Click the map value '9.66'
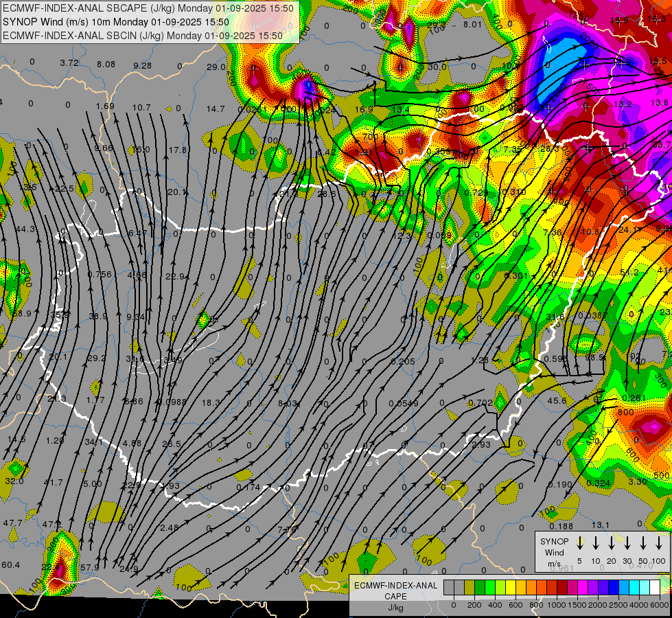 pos(104,148)
